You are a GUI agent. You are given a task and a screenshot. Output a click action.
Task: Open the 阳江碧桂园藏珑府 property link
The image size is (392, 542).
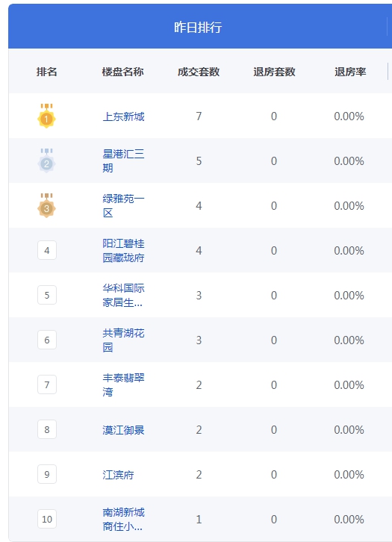tap(123, 250)
